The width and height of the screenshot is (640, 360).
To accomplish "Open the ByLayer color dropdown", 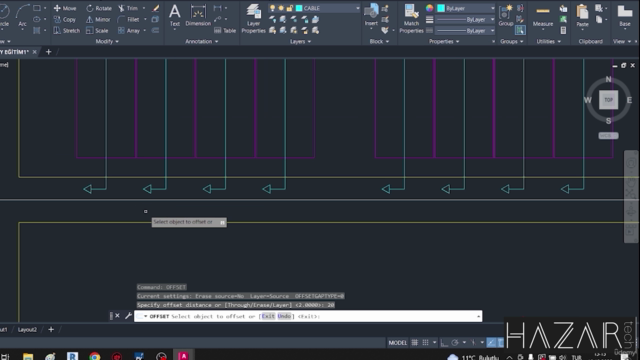I will click(493, 8).
